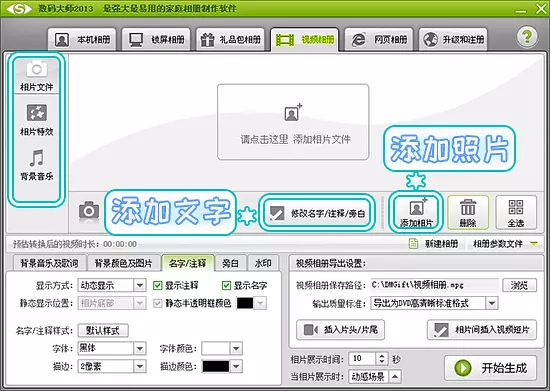Image resolution: width=550 pixels, height=391 pixels.
Task: Open the 输出质量标准 dropdown
Action: pos(434,303)
